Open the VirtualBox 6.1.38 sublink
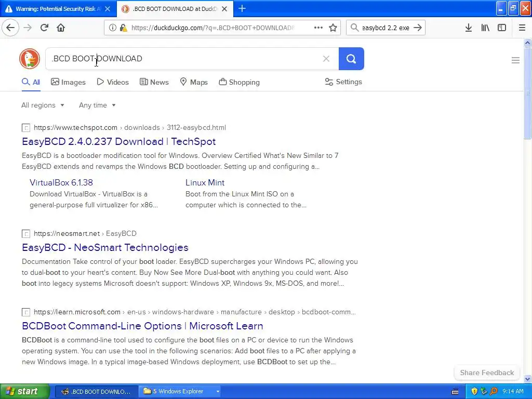Viewport: 532px width, 399px height. [61, 182]
